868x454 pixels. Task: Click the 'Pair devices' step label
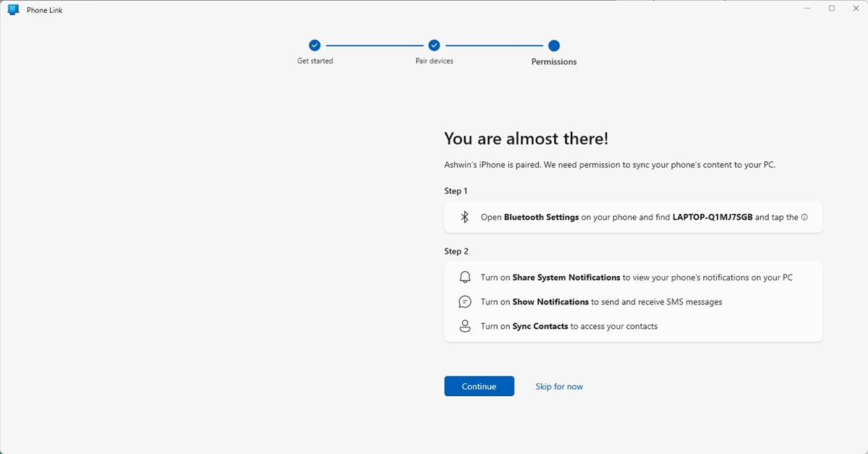pyautogui.click(x=435, y=61)
